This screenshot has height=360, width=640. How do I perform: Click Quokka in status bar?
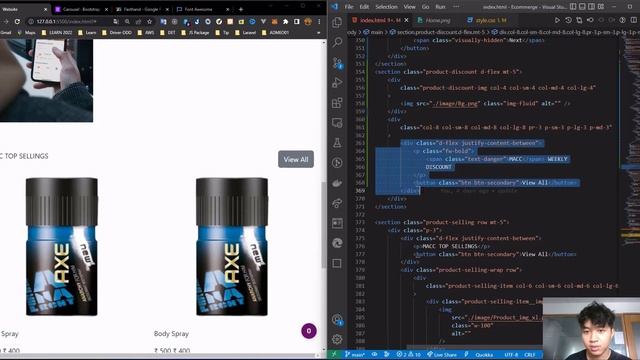coord(484,354)
